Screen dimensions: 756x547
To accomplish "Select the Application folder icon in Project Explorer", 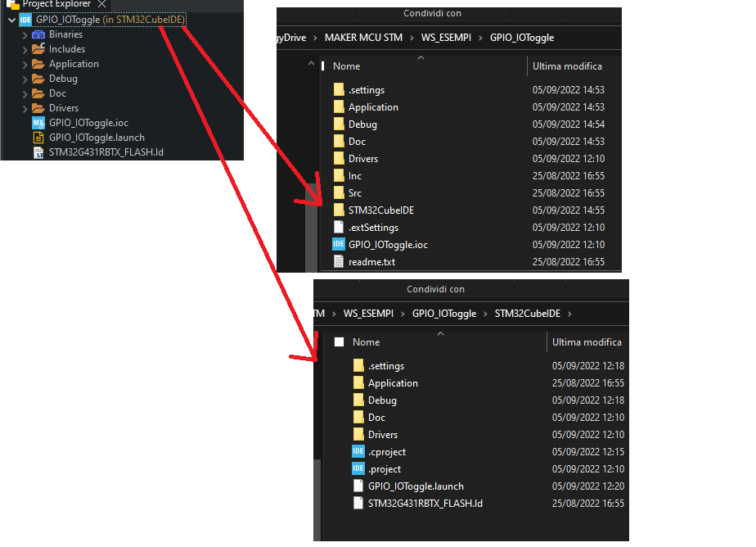I will pos(38,64).
